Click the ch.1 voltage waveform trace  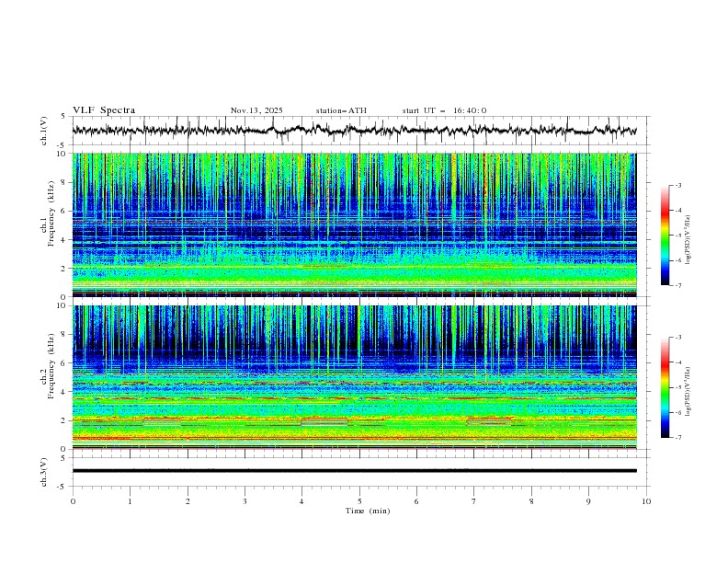(x=354, y=131)
